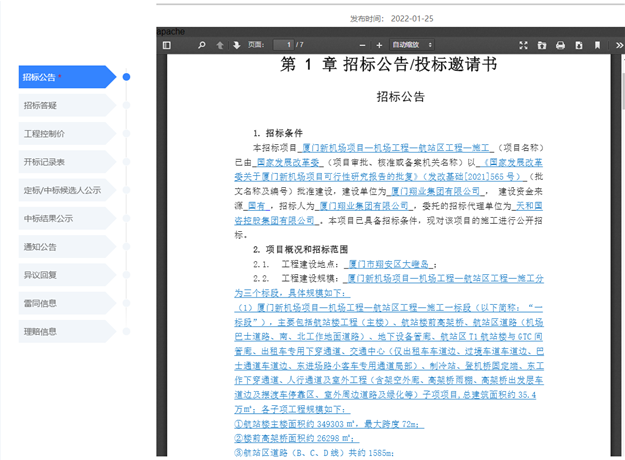Viewport: 625px width, 460px height.
Task: Select the 招标答疑 tab
Action: tap(67, 105)
